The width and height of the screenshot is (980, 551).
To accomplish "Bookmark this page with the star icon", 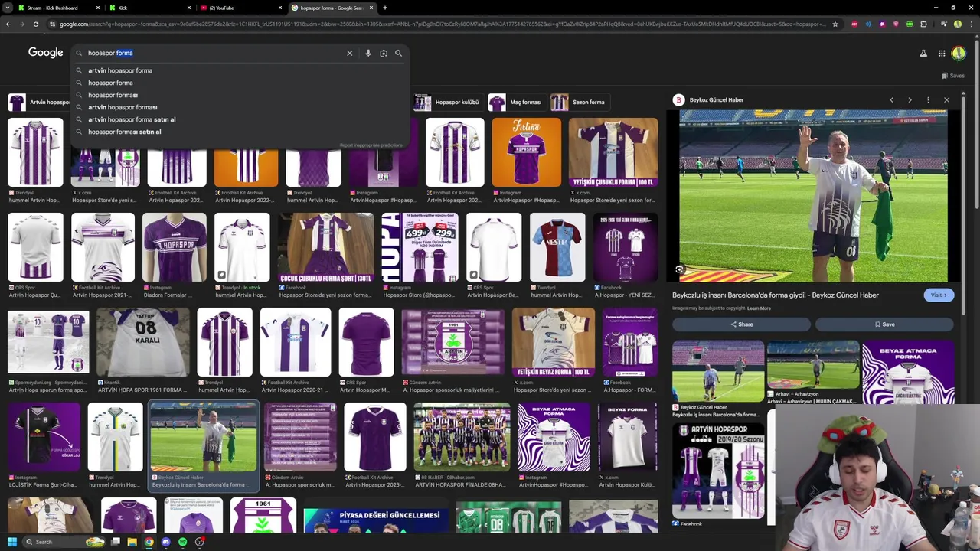I will (835, 24).
